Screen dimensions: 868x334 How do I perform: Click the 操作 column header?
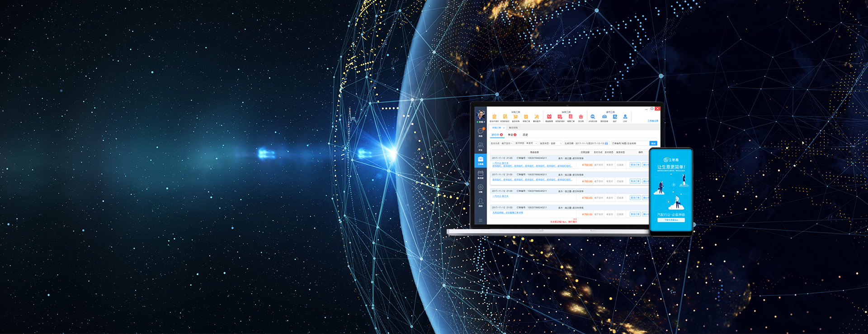pyautogui.click(x=641, y=153)
